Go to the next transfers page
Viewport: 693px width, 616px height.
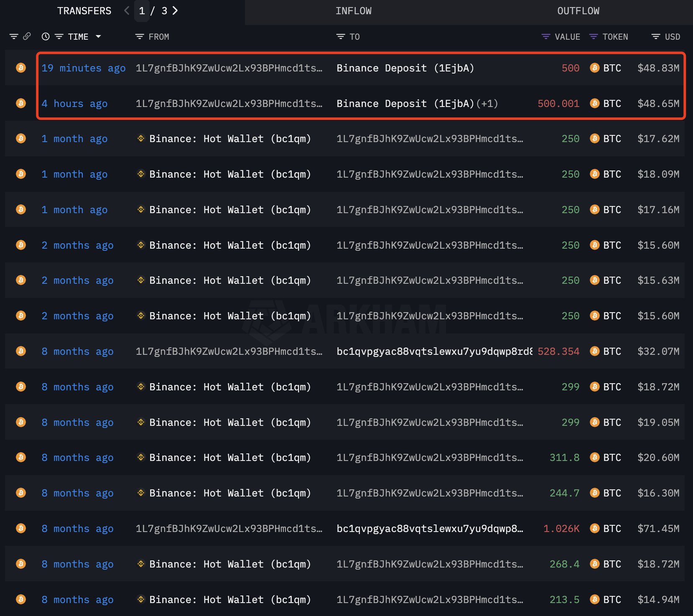[175, 11]
